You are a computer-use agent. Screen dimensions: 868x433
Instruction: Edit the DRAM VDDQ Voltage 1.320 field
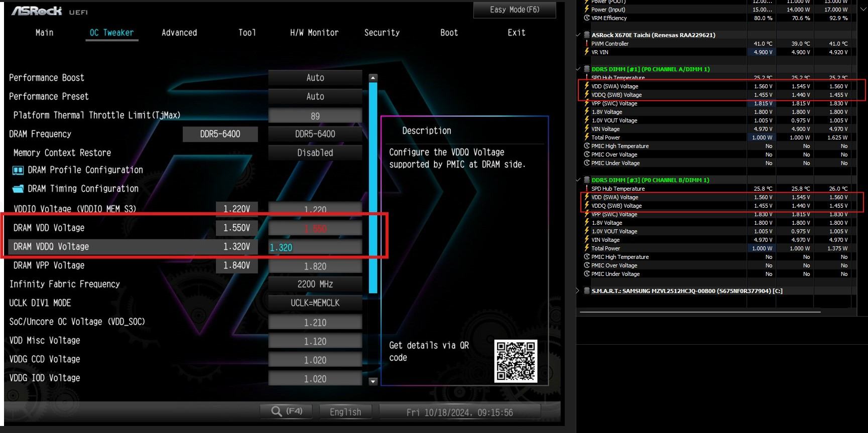point(315,247)
